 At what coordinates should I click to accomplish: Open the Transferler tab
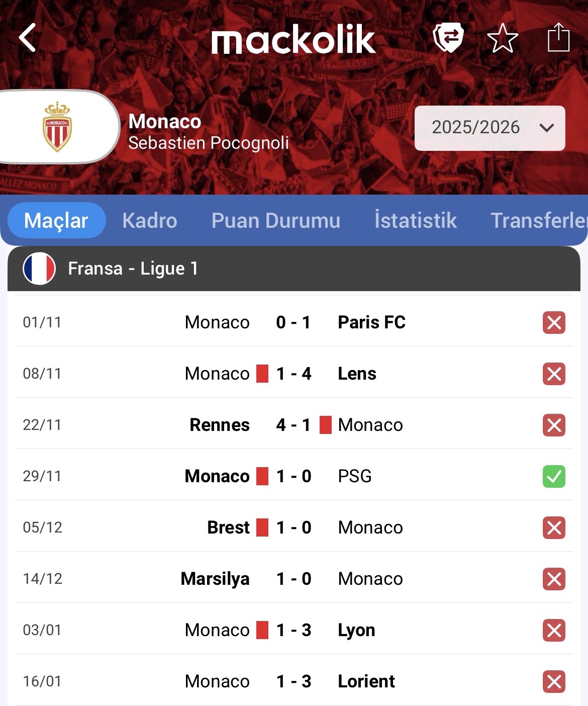pos(539,221)
